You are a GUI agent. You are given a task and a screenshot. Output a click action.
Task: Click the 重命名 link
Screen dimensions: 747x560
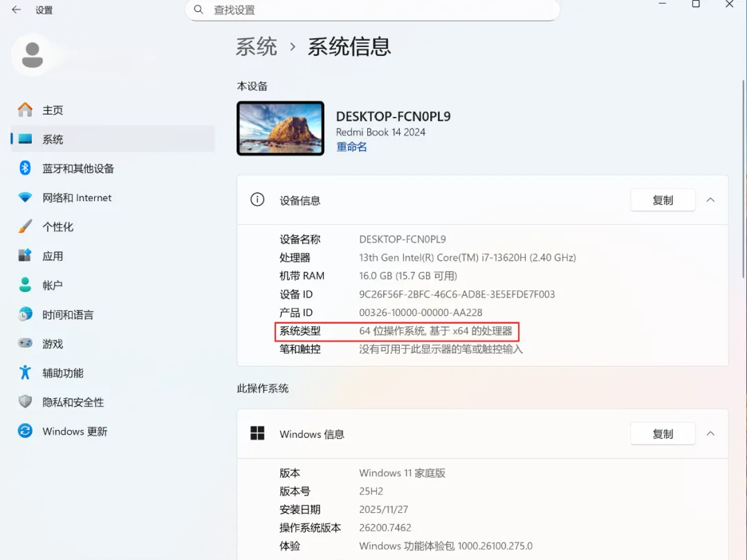coord(351,147)
